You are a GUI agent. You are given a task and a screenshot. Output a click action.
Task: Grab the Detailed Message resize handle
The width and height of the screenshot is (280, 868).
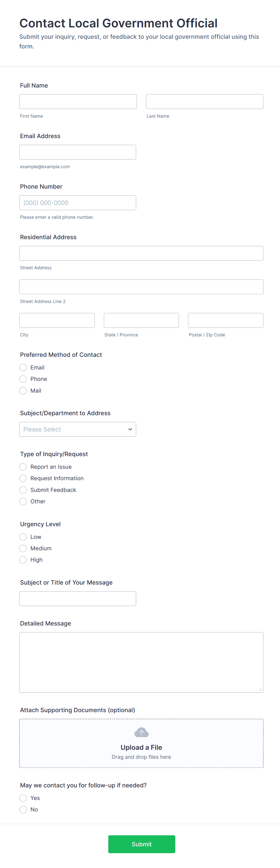tap(260, 689)
